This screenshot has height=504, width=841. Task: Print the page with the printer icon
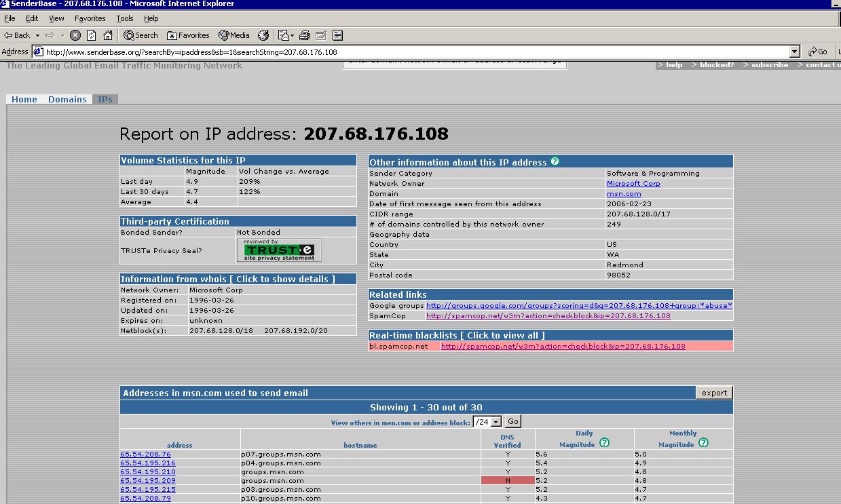click(305, 35)
